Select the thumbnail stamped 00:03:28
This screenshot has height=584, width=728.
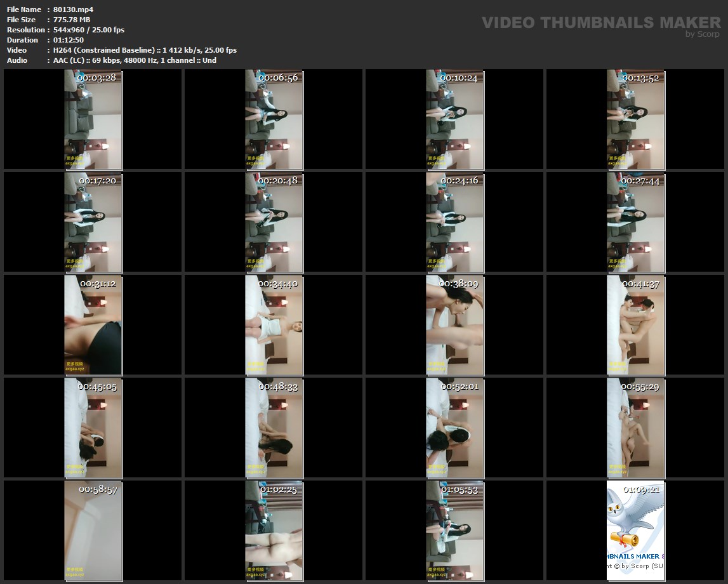click(93, 119)
